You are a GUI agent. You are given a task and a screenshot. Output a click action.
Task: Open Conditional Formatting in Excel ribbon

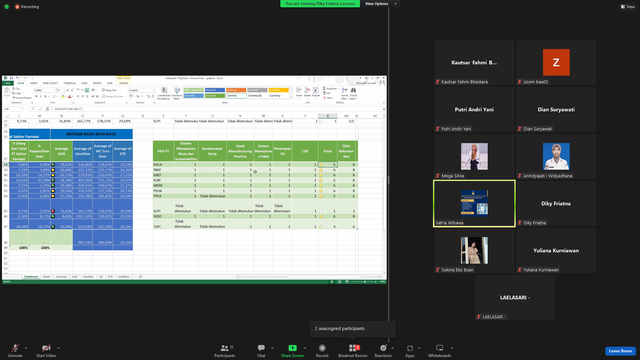click(x=164, y=93)
